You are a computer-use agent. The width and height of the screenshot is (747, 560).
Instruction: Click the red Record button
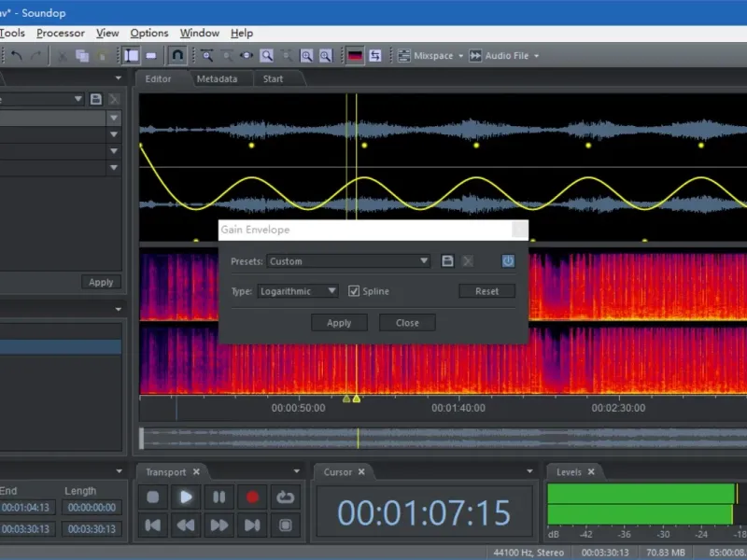click(252, 497)
